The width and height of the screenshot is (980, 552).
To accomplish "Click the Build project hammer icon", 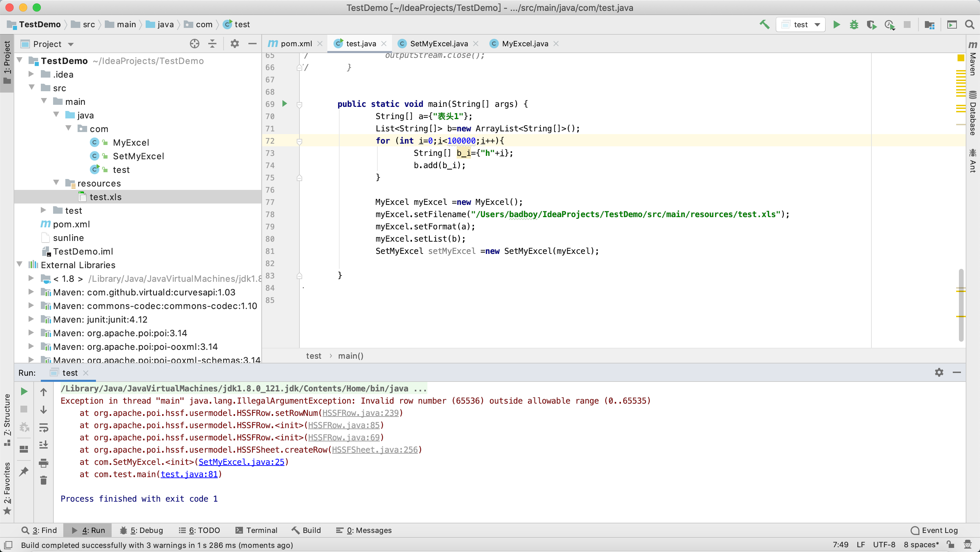I will [764, 25].
